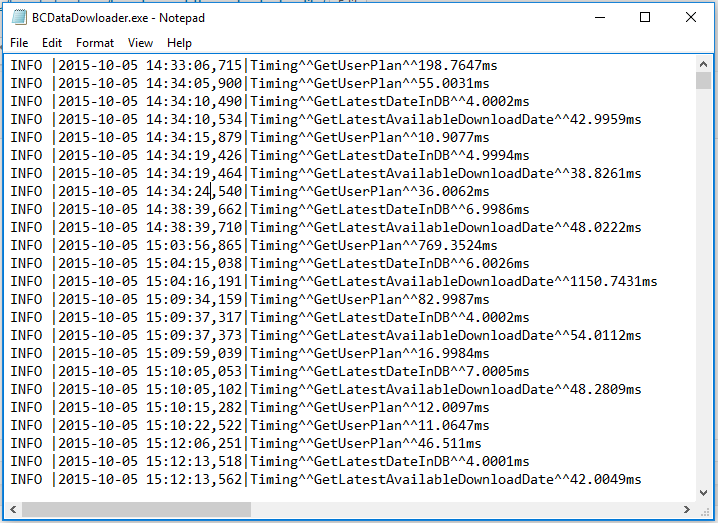The image size is (718, 523).
Task: Click the vertical scrollbar up arrow
Action: coord(703,63)
